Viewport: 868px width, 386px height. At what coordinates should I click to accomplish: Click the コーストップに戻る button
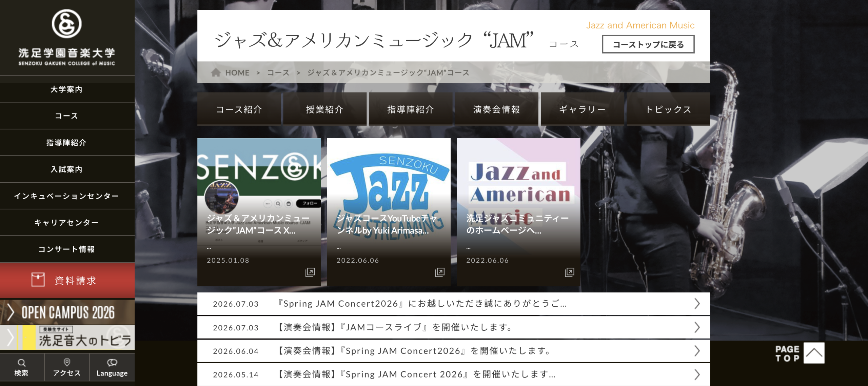coord(648,44)
